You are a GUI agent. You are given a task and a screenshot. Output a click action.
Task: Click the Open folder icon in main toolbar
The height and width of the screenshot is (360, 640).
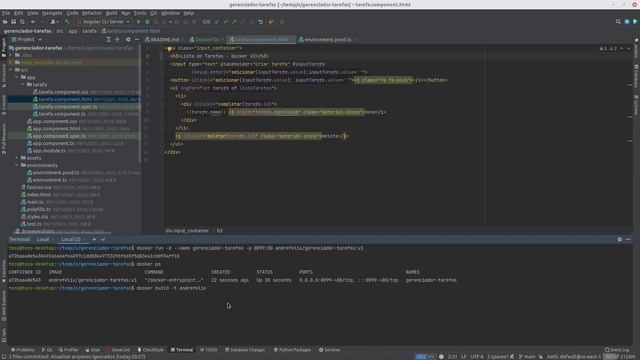(x=5, y=22)
